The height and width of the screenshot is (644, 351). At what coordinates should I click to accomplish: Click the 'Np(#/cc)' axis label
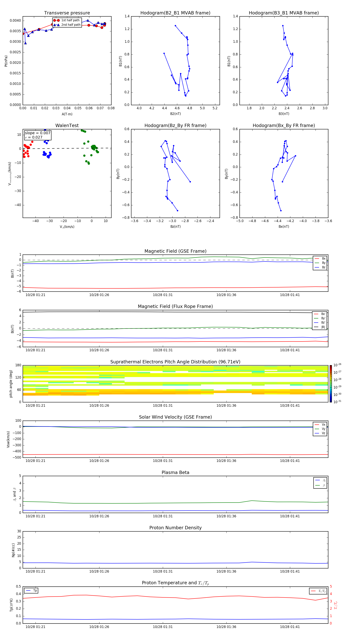13,550
